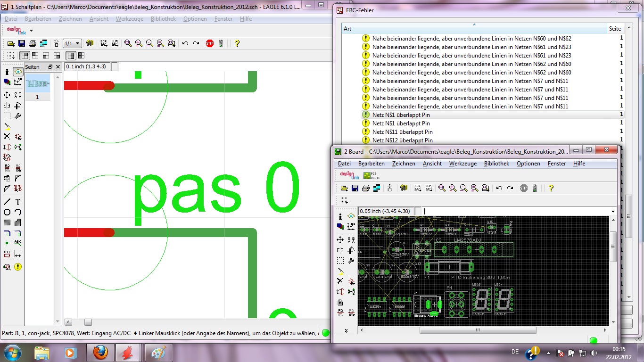Viewport: 644px width, 362px height.
Task: Click the red STOP icon in Schaltplan toolbar
Action: click(210, 43)
